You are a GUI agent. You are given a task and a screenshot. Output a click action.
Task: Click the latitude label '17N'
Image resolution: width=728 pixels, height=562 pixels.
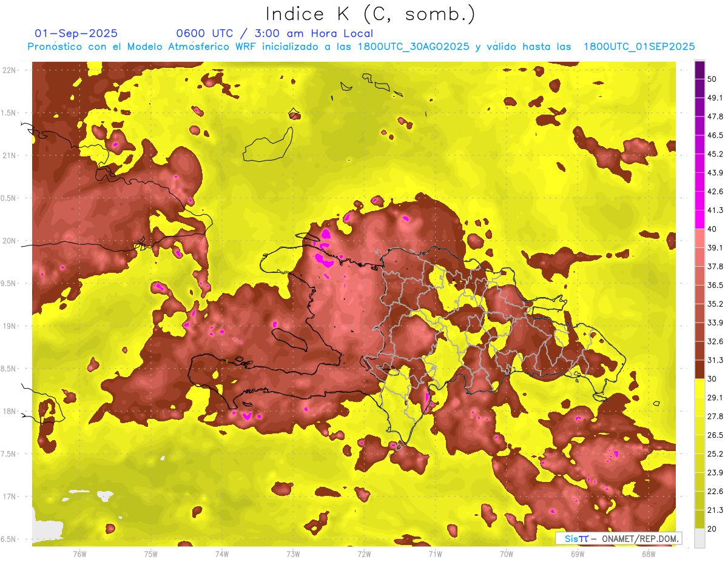coord(9,497)
